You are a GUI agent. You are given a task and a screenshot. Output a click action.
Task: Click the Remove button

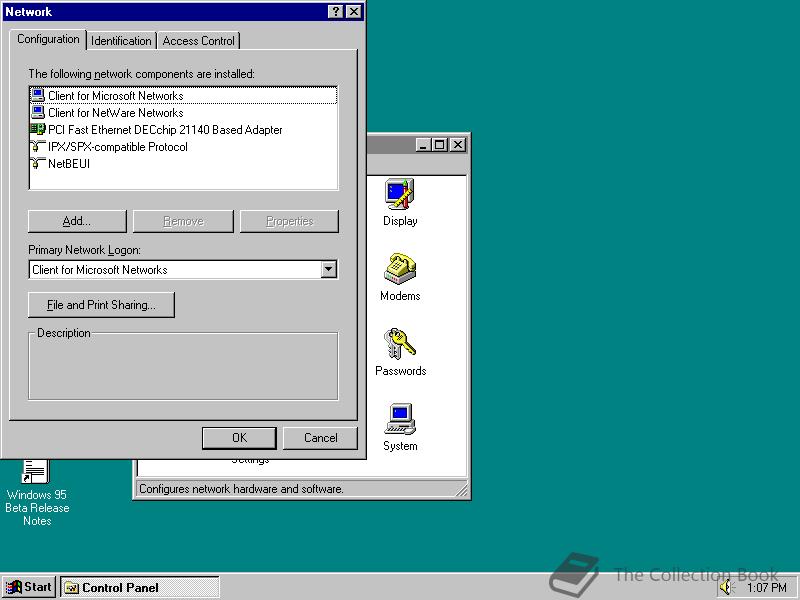point(183,221)
